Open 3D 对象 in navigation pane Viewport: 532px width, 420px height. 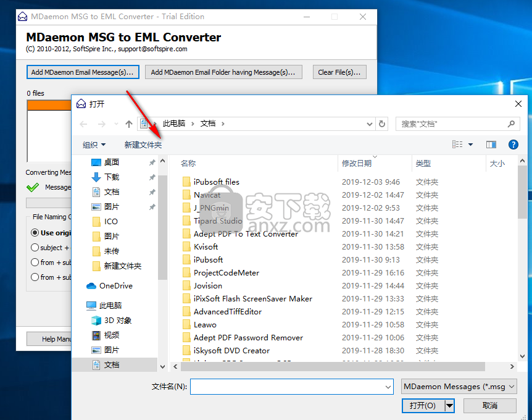(x=118, y=321)
